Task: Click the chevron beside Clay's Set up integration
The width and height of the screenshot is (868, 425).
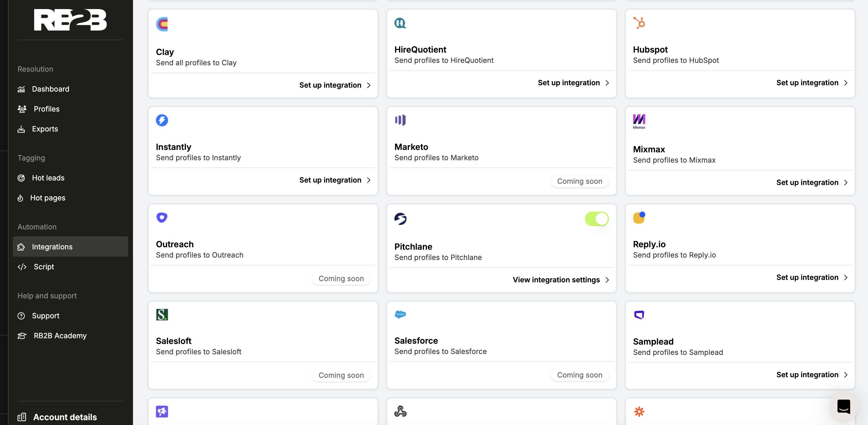Action: click(369, 85)
